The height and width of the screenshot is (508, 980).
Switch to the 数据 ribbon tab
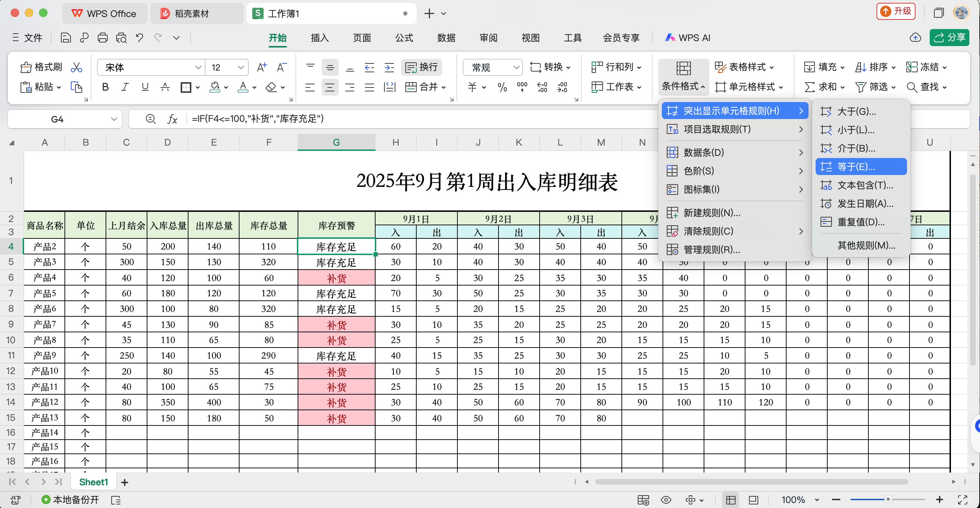[446, 38]
